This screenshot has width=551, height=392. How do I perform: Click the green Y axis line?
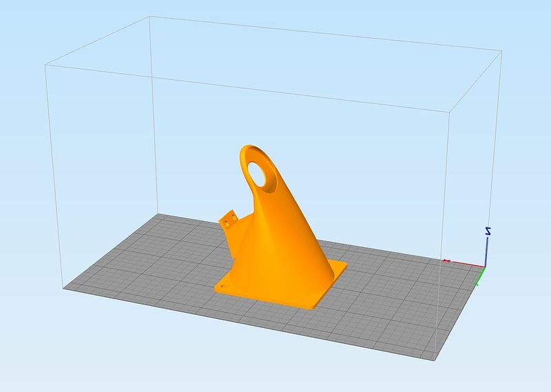click(480, 276)
